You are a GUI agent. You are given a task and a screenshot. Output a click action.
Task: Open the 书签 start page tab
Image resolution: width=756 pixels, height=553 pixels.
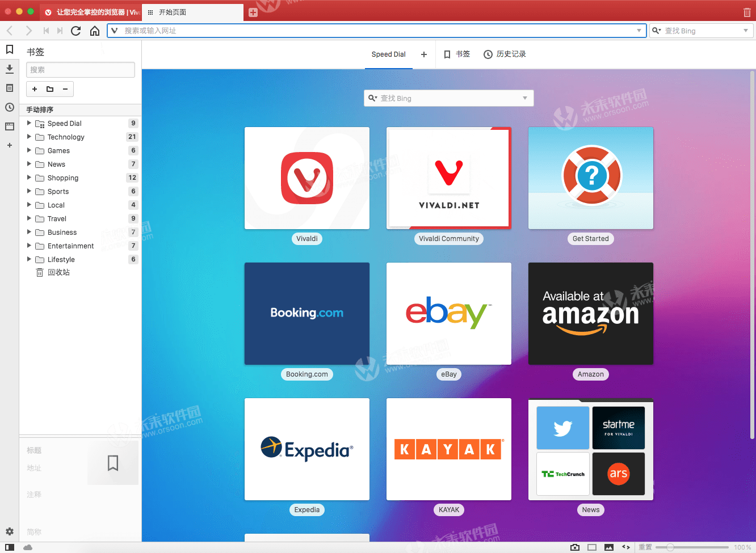point(457,54)
